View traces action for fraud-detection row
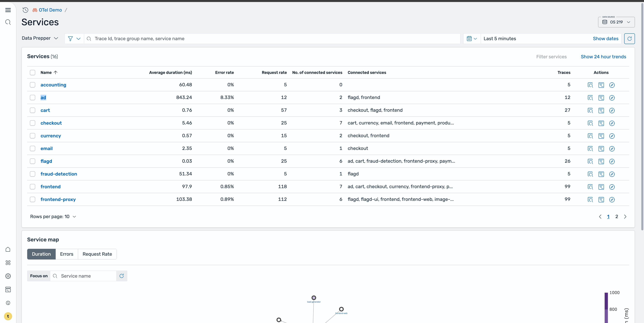Image resolution: width=644 pixels, height=323 pixels. (x=590, y=174)
